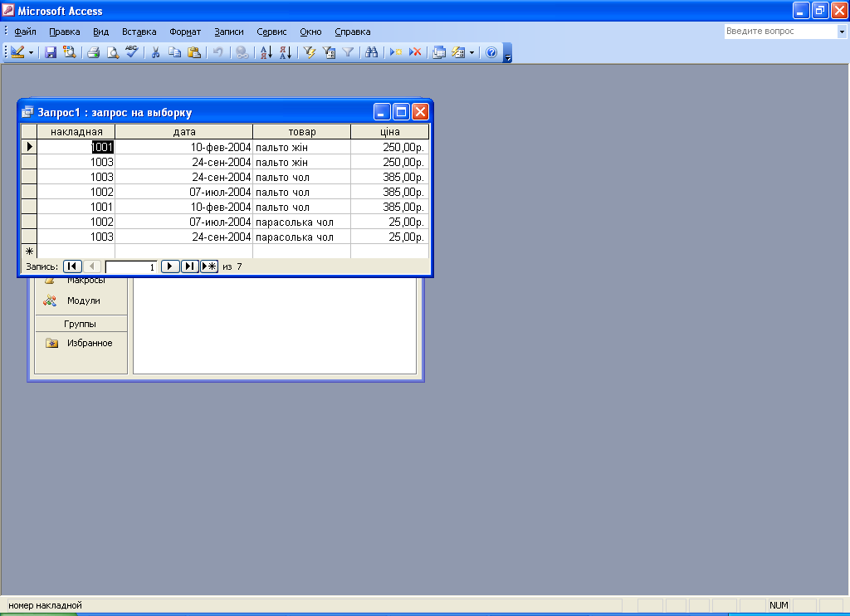Open the Формат menu
This screenshot has width=850, height=616.
coord(185,32)
